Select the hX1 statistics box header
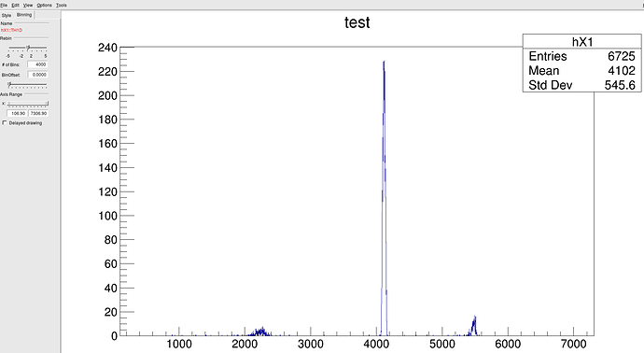644x353 pixels. pos(582,41)
